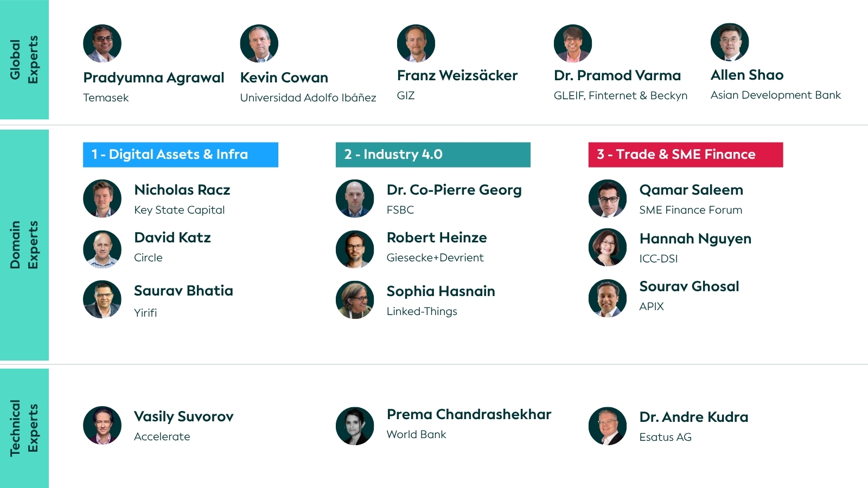Image resolution: width=868 pixels, height=488 pixels.
Task: Select the Digital Assets & Infra header
Action: [x=181, y=155]
